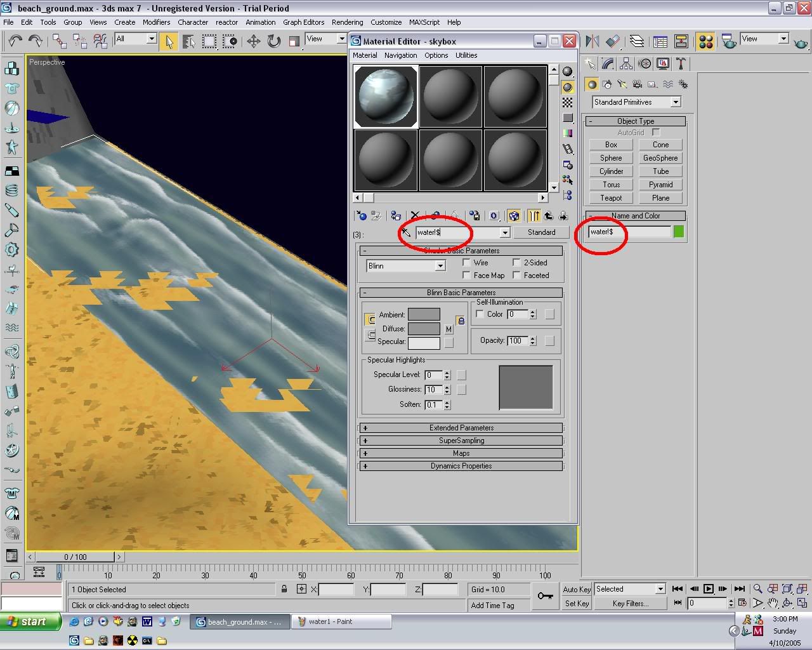Expand the SuperSampling rollout
The width and height of the screenshot is (812, 650).
click(x=461, y=441)
